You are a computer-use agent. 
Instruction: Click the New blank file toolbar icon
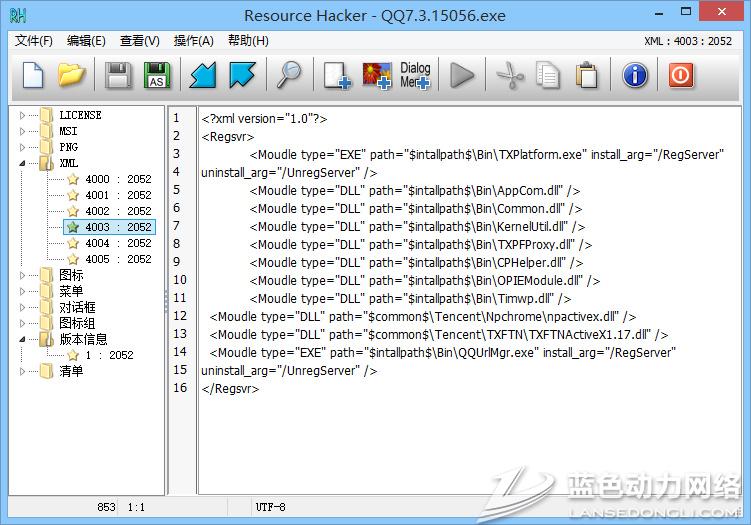coord(34,75)
